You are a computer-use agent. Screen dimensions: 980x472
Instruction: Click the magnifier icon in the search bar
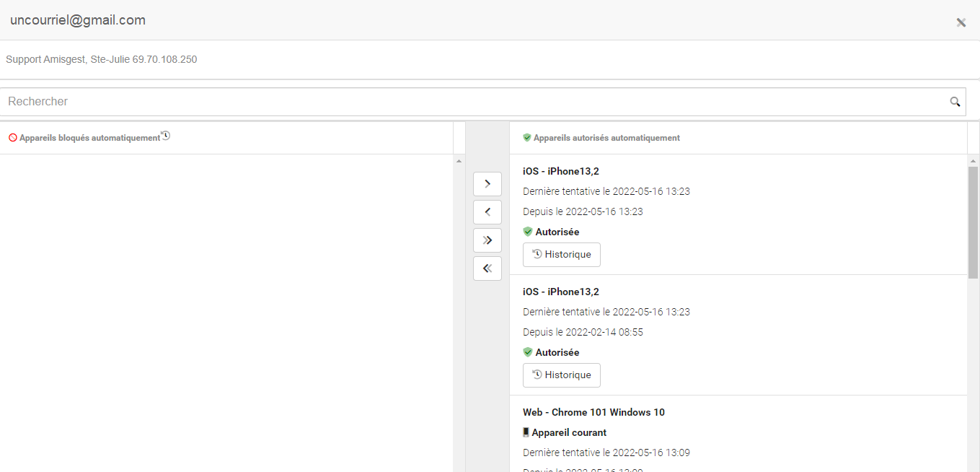click(x=955, y=102)
